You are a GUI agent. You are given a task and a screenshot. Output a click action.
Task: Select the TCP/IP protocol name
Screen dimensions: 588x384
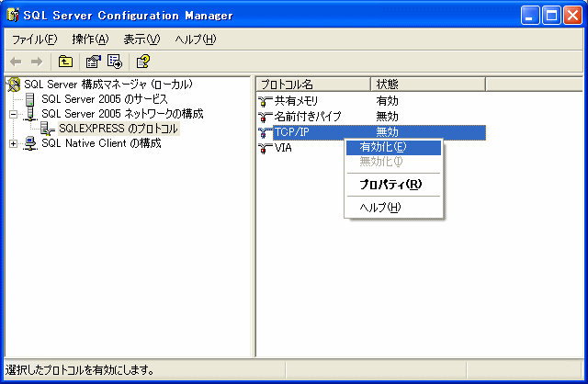click(292, 132)
